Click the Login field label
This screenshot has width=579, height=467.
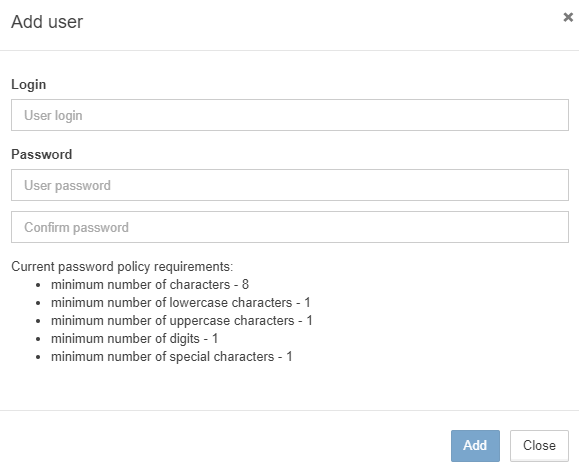pos(28,85)
